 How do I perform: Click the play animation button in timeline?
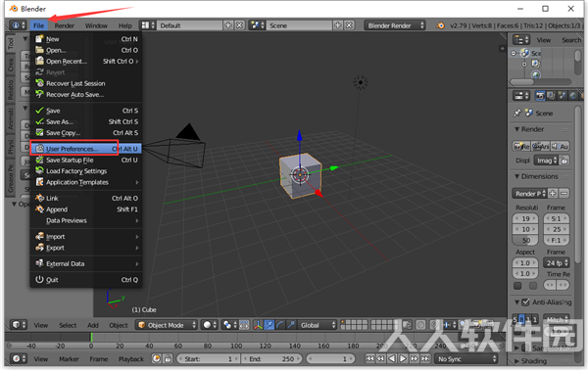point(403,359)
